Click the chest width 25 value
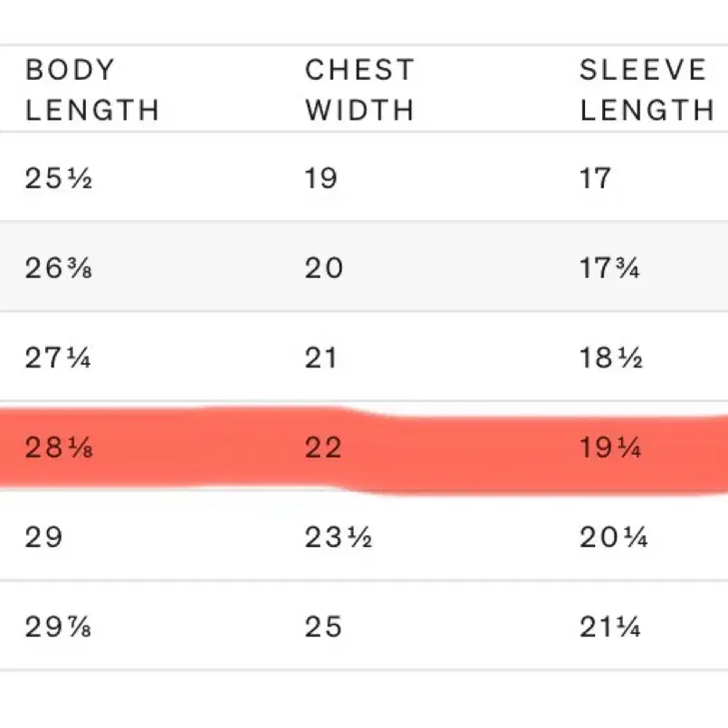This screenshot has width=728, height=728. pyautogui.click(x=323, y=627)
